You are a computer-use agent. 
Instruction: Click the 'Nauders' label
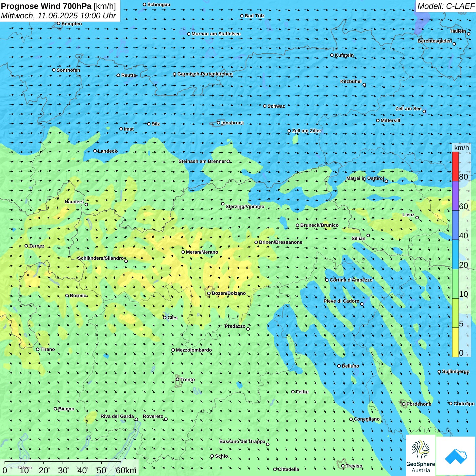tap(74, 202)
